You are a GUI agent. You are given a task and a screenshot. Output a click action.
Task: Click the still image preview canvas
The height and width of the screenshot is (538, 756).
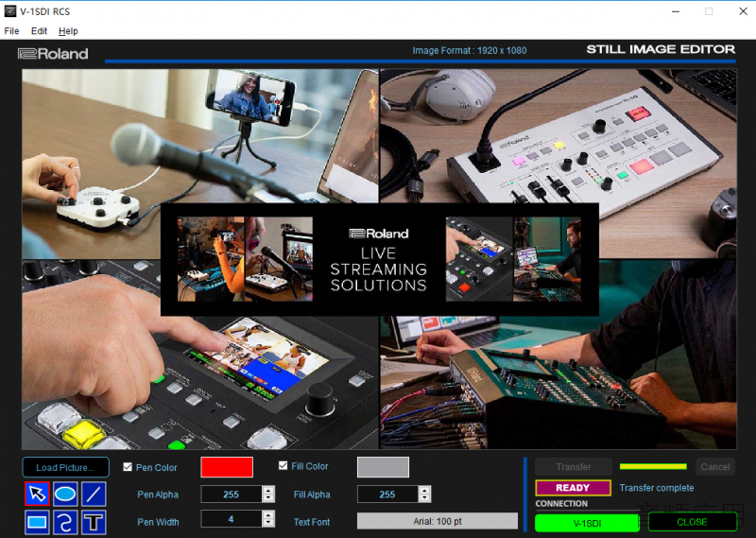(x=379, y=259)
